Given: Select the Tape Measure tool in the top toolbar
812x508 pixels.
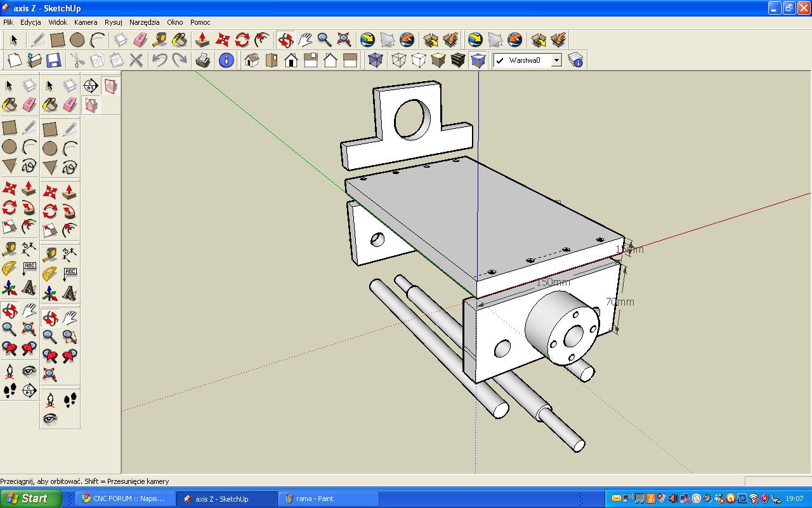Looking at the screenshot, I should point(160,40).
